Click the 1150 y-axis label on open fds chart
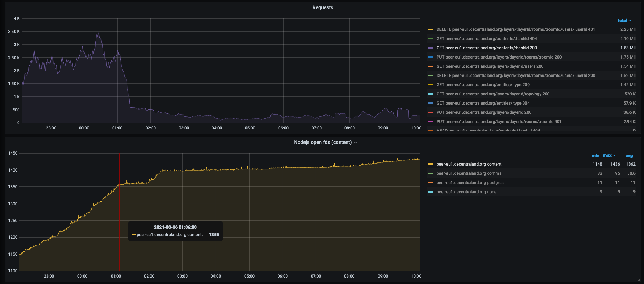Viewport: 644px width, 284px height. coord(13,254)
